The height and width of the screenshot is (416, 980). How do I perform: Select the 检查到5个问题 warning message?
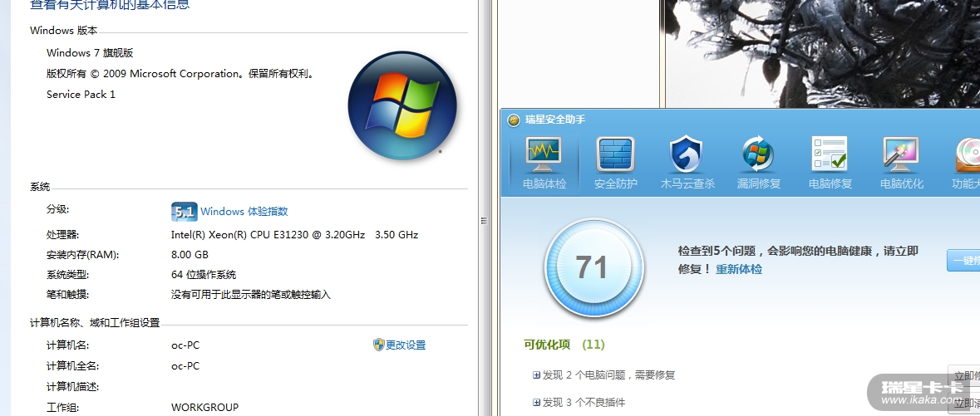click(798, 260)
